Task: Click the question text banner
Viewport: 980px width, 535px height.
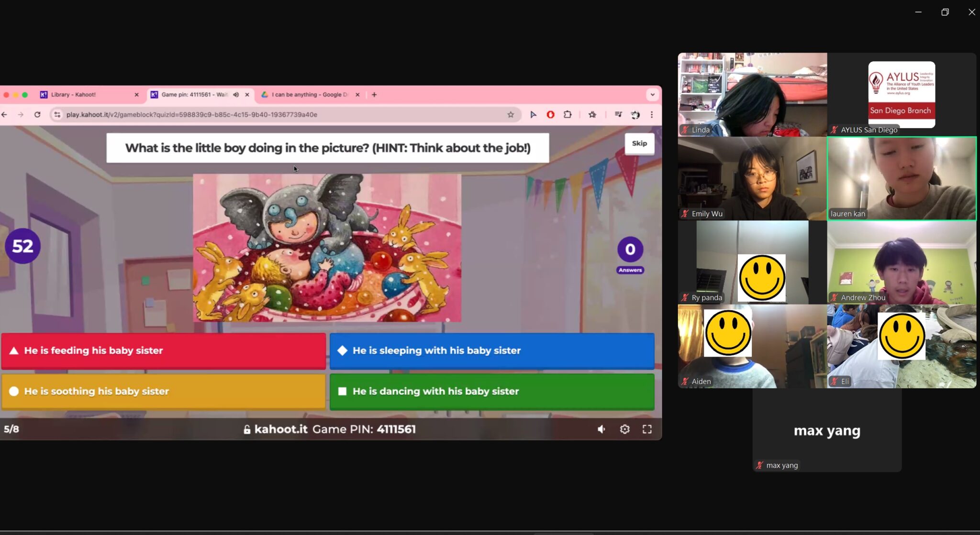Action: (327, 148)
